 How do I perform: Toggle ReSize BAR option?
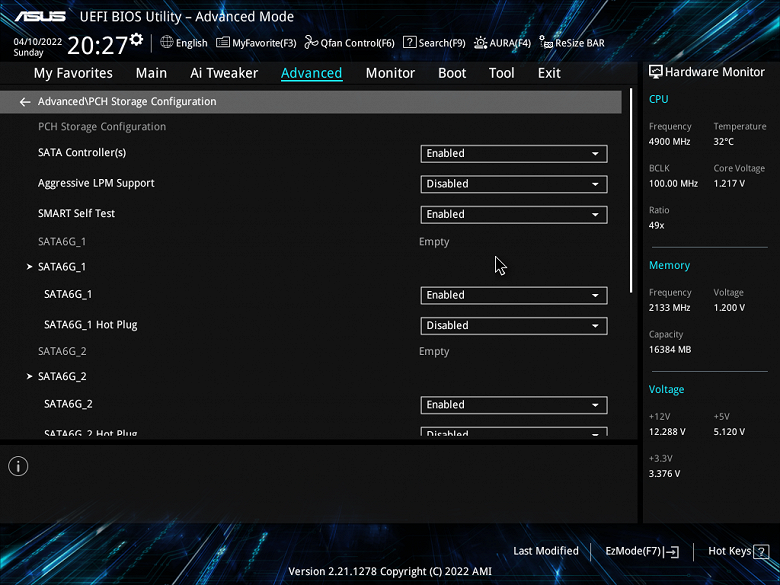[x=572, y=43]
